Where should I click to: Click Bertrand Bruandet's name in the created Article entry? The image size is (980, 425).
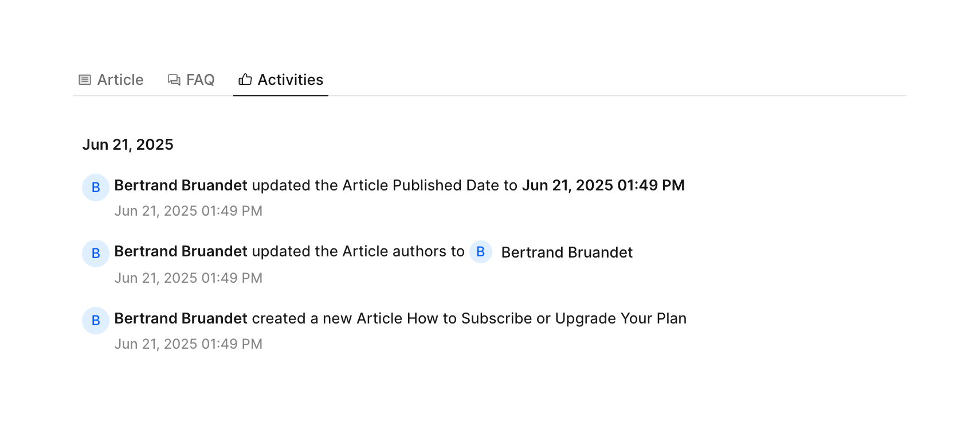coord(181,318)
